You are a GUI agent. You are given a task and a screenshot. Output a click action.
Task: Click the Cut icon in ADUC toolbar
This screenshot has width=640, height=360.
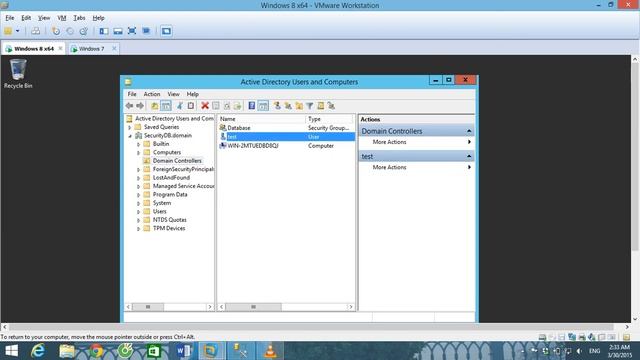(x=180, y=106)
